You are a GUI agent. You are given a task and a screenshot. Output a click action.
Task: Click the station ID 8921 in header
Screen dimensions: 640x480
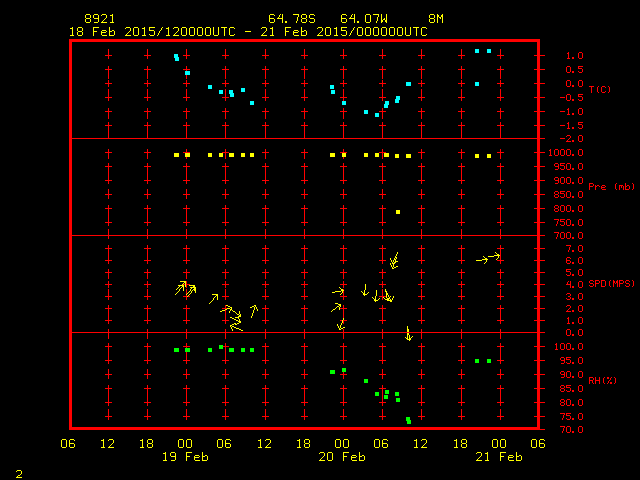point(100,19)
